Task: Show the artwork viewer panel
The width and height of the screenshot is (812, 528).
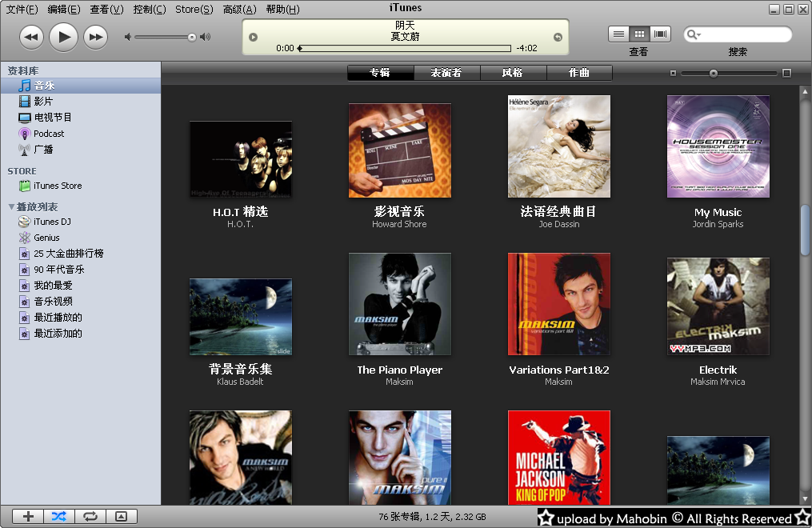Action: (121, 516)
